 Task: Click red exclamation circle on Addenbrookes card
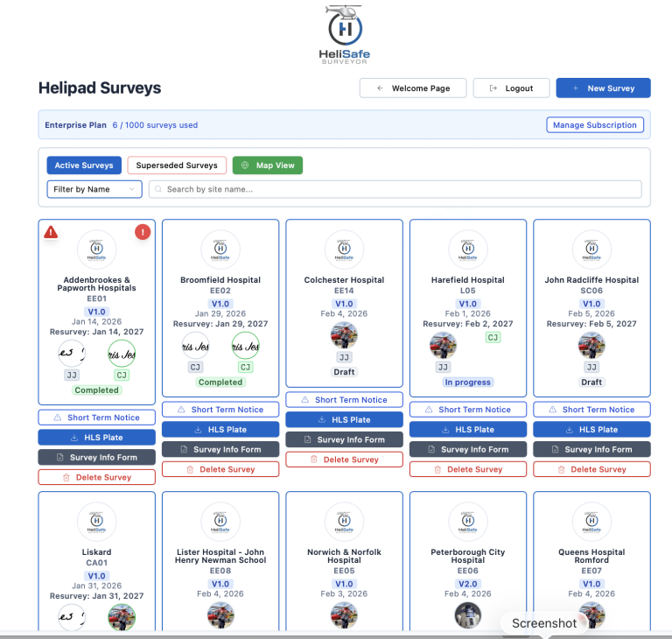(143, 232)
